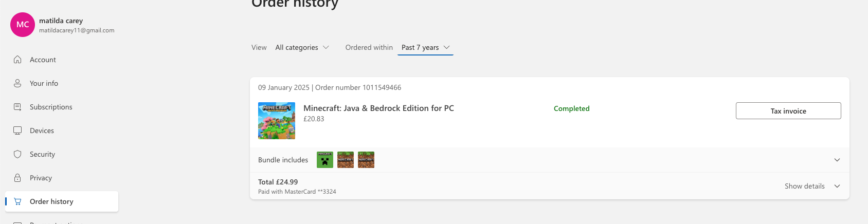The width and height of the screenshot is (868, 224).
Task: Click the Total £24.99 text
Action: point(278,182)
